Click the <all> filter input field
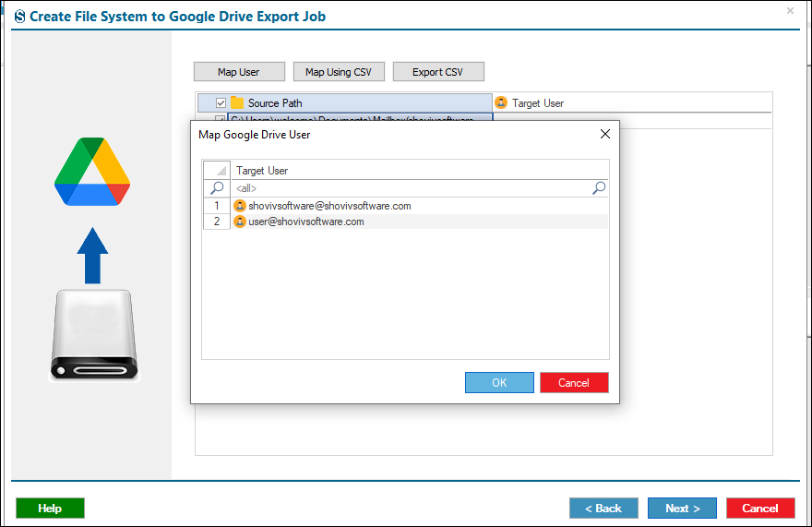 (412, 188)
